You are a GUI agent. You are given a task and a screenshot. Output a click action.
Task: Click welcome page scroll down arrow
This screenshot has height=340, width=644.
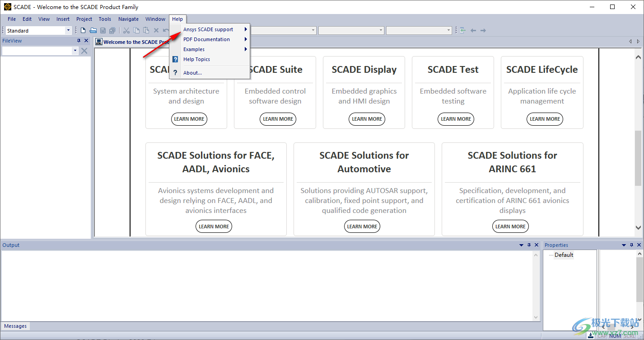click(x=638, y=228)
